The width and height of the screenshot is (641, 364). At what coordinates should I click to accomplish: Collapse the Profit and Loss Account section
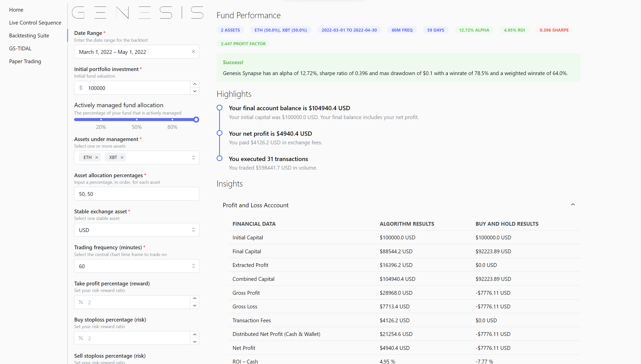click(573, 205)
